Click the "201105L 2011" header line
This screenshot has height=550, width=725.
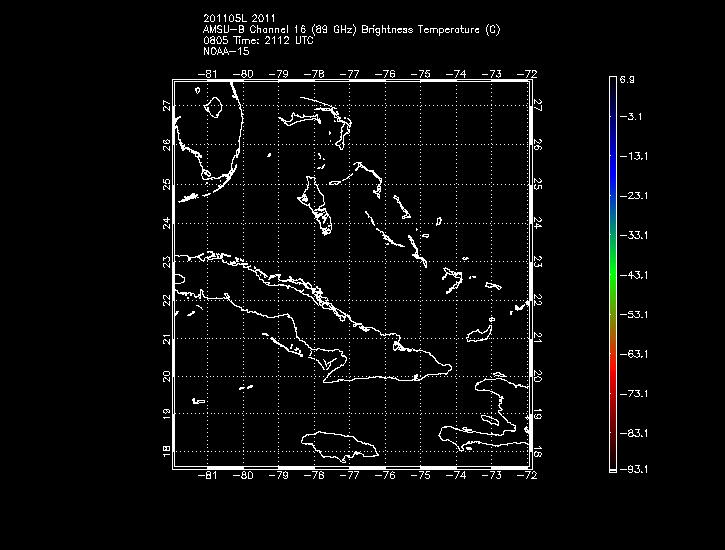tap(239, 18)
